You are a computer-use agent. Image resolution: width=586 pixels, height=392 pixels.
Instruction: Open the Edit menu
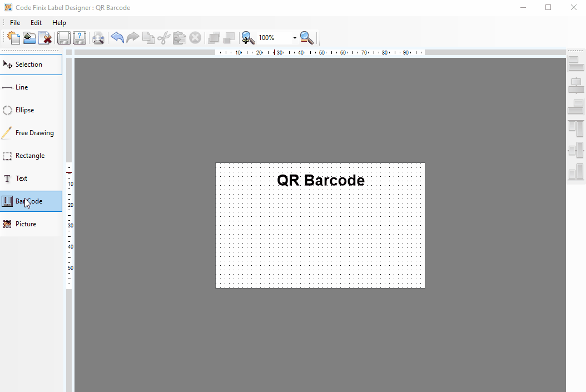pyautogui.click(x=36, y=23)
